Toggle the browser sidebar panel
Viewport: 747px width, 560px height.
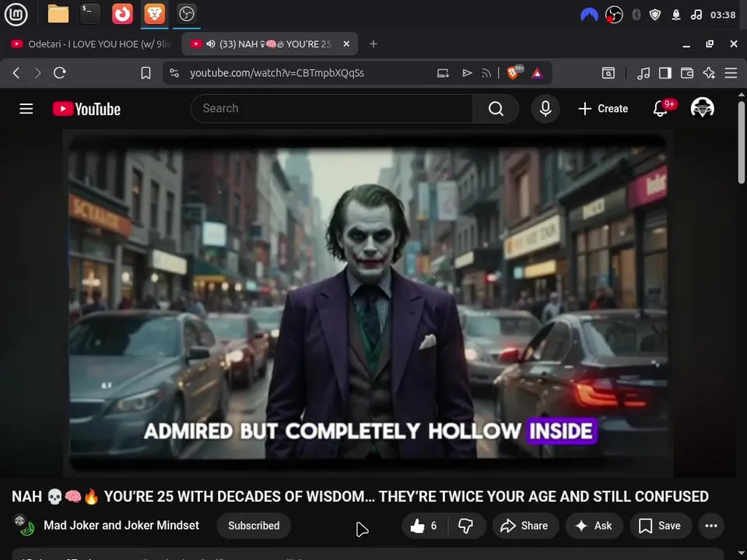[665, 73]
